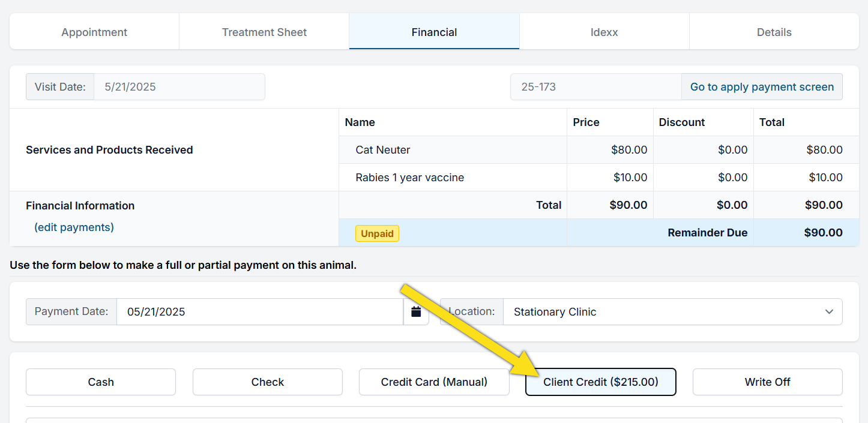Switch to the Idexx tab
Screen dimensions: 868x423
click(604, 32)
